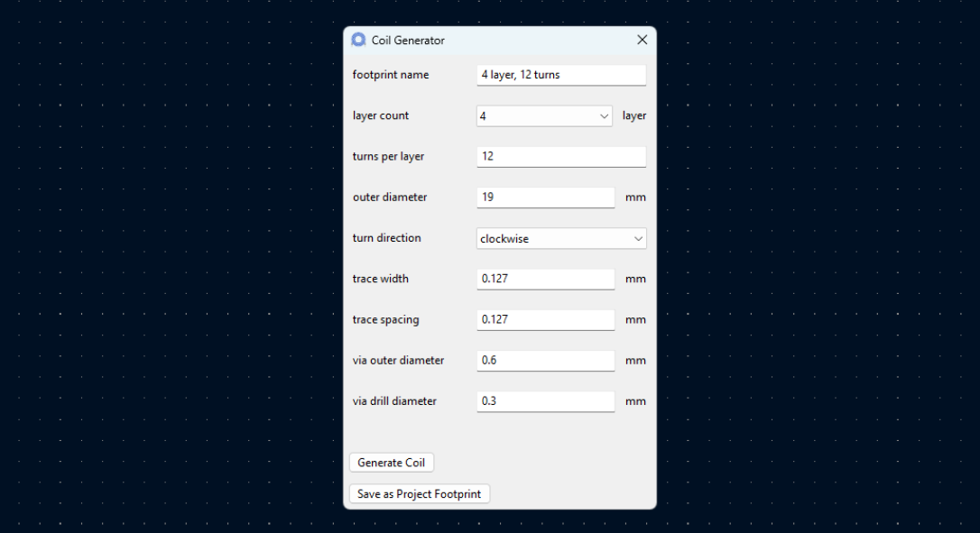Image resolution: width=980 pixels, height=533 pixels.
Task: Click the 'trace width' label
Action: click(x=381, y=279)
